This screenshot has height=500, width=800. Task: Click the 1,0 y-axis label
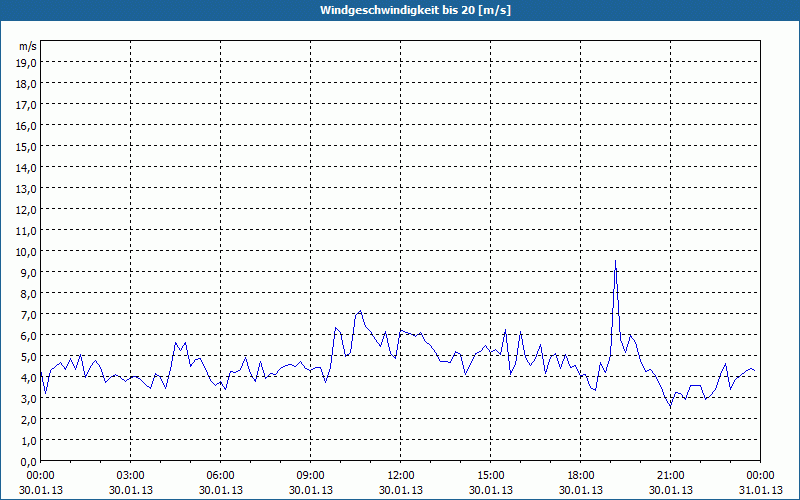coord(29,441)
